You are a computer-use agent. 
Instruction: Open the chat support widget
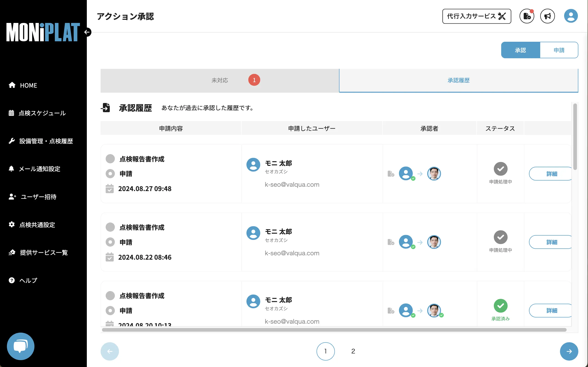pyautogui.click(x=21, y=346)
